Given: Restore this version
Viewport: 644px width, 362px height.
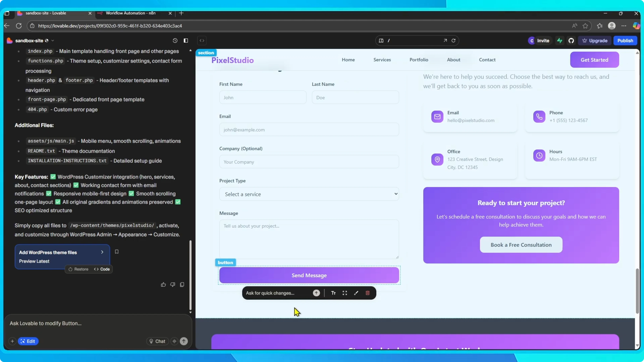Looking at the screenshot, I should click(79, 269).
